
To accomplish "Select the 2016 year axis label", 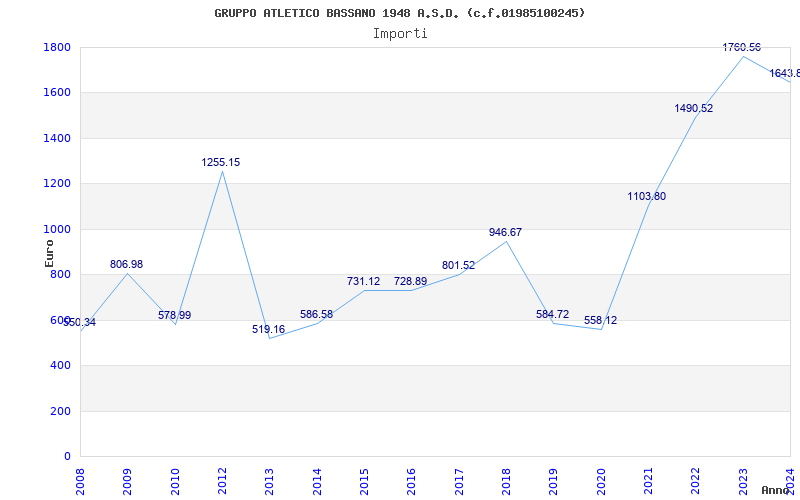I will coord(411,482).
